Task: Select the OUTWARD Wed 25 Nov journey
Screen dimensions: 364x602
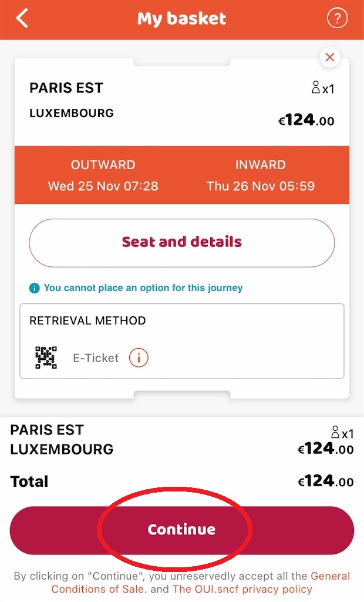Action: (x=103, y=175)
